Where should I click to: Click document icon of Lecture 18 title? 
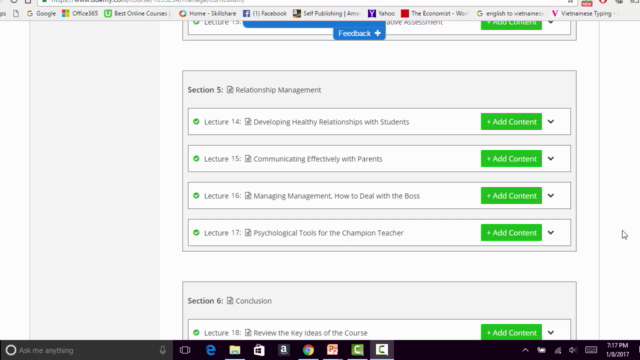pos(248,333)
